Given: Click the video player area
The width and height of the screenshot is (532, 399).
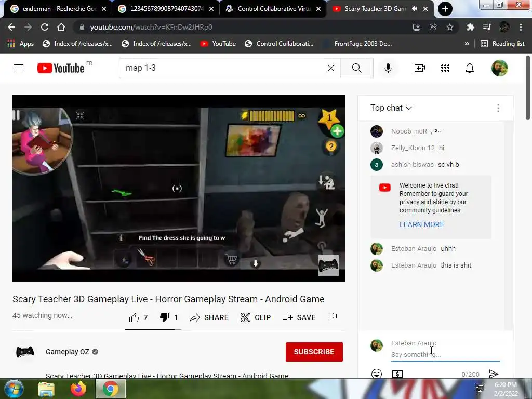Looking at the screenshot, I should 179,188.
